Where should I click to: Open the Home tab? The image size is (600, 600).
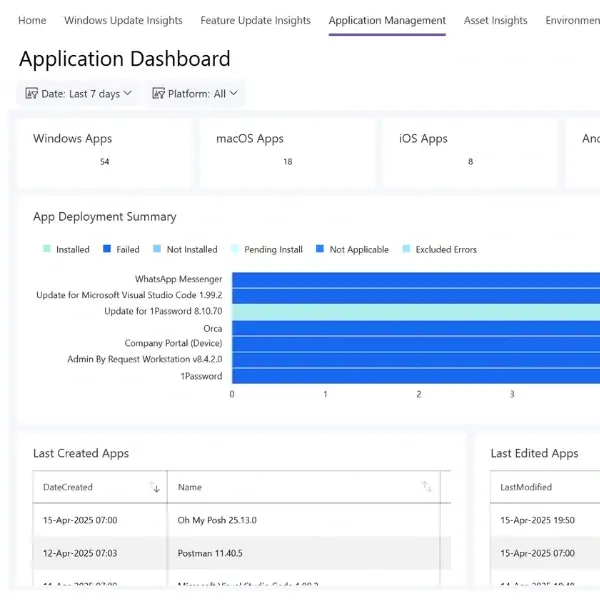[x=32, y=20]
